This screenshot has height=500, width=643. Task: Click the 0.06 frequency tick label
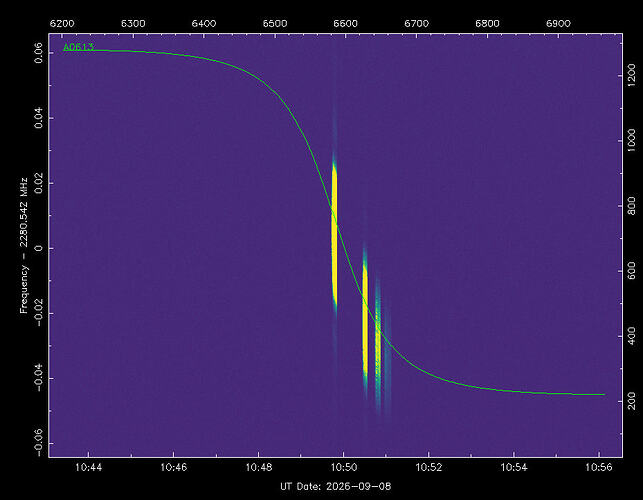coord(39,53)
